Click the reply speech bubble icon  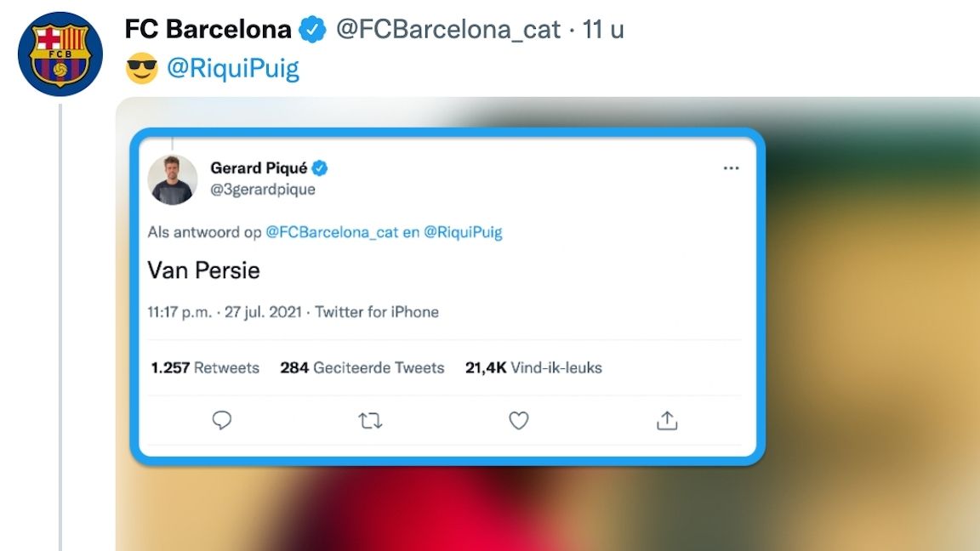[222, 420]
